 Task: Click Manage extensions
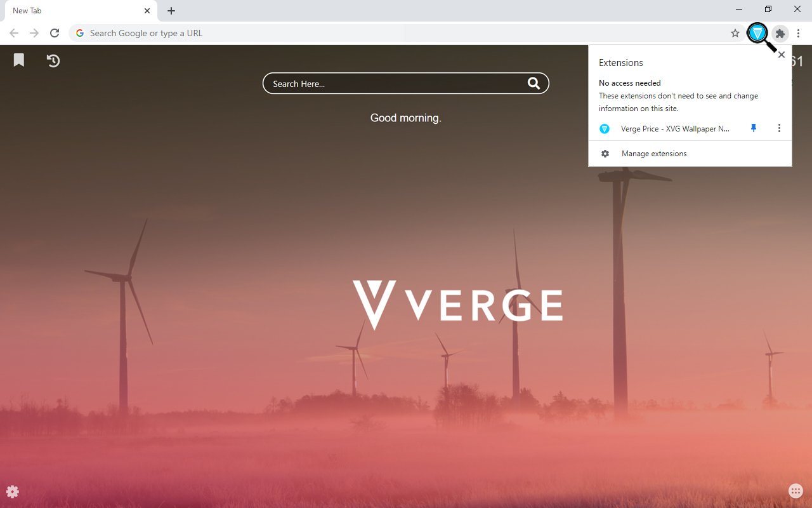point(653,154)
